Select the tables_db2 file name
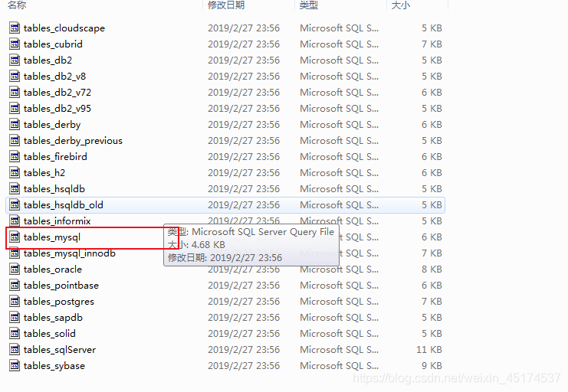This screenshot has height=392, width=568. coord(48,60)
